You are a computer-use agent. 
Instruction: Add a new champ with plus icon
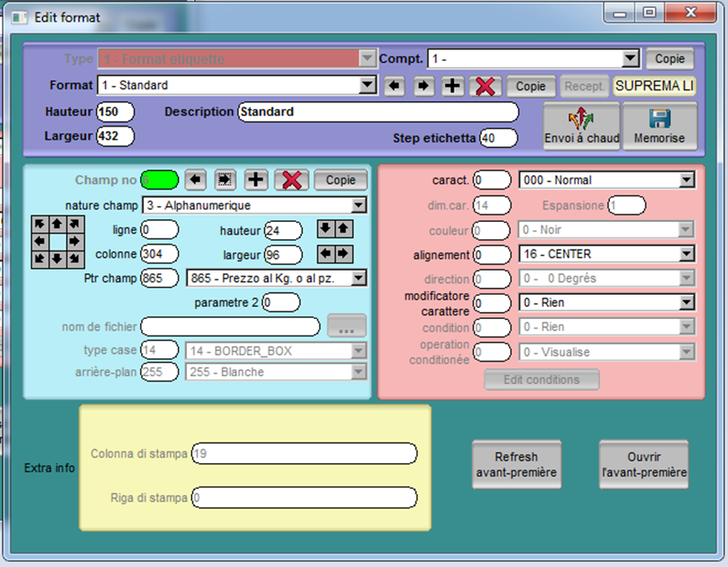click(x=256, y=179)
